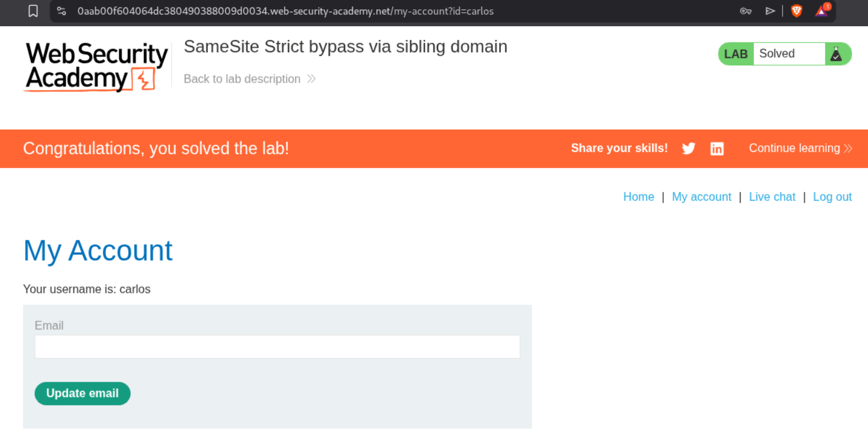Viewport: 868px width, 440px height.
Task: Click the Web Security Academy logo
Action: (x=96, y=66)
